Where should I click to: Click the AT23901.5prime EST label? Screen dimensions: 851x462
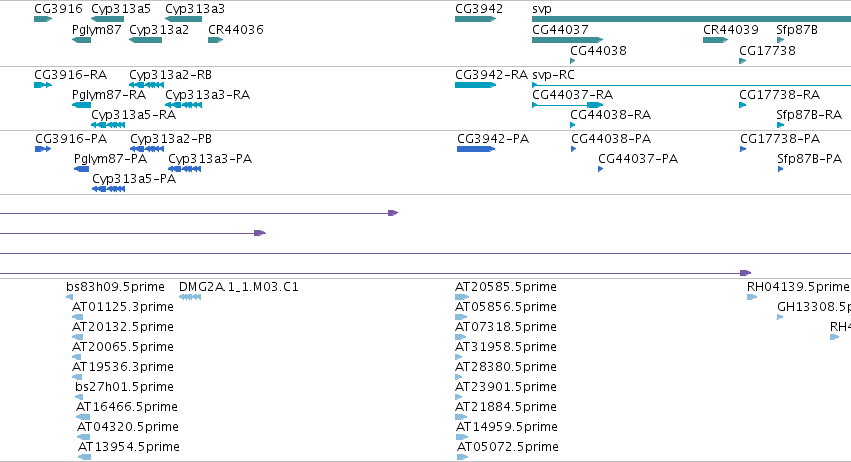tap(506, 387)
